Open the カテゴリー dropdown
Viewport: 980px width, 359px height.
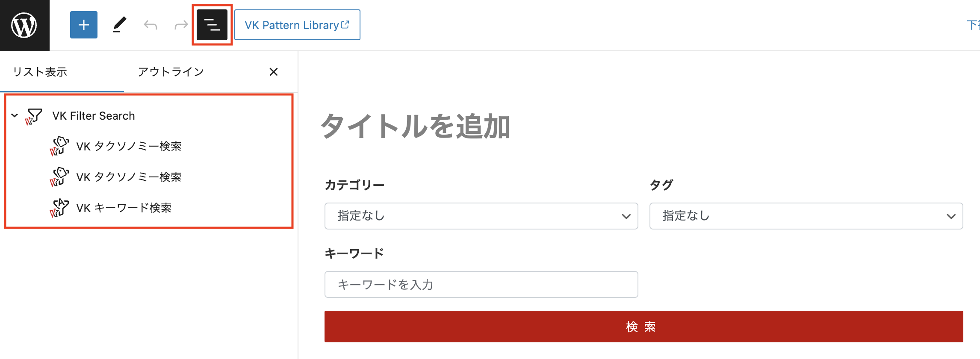481,216
